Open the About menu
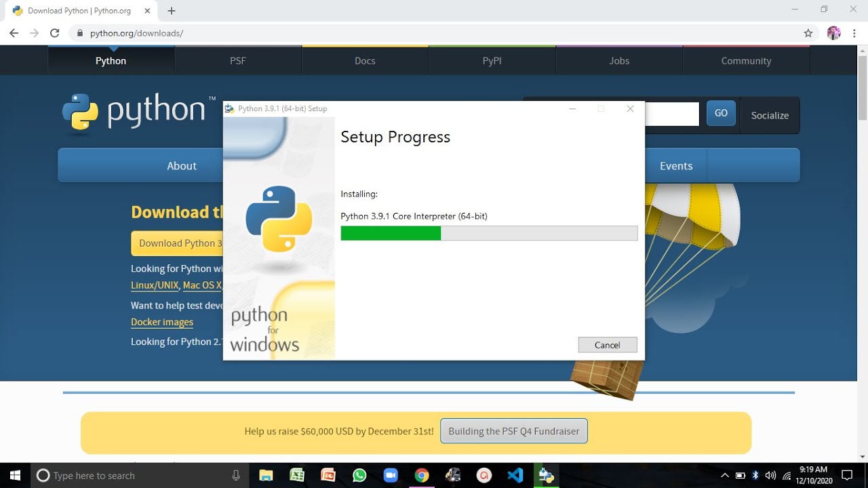The image size is (868, 488). (x=182, y=165)
